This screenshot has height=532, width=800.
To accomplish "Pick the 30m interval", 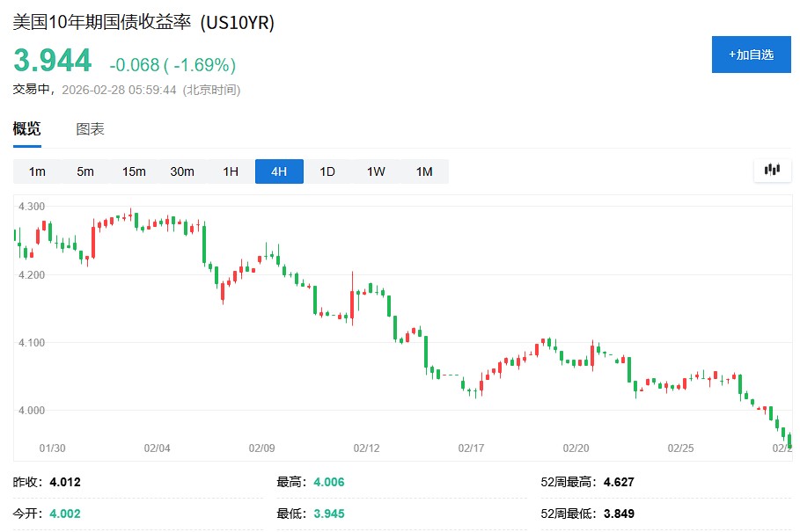I will coord(182,171).
